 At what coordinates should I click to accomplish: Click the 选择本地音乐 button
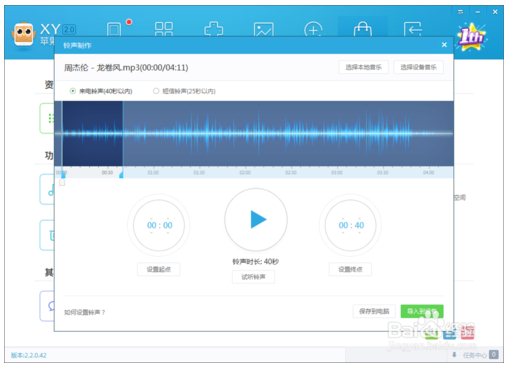pos(363,67)
